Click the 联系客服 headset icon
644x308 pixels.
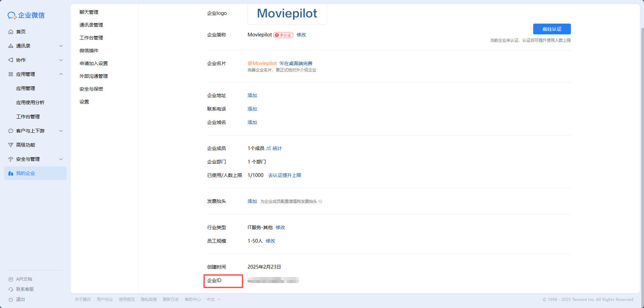tap(11, 289)
